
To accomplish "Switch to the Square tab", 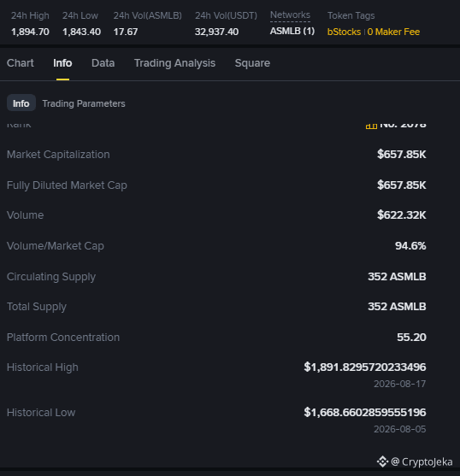I will (x=252, y=63).
